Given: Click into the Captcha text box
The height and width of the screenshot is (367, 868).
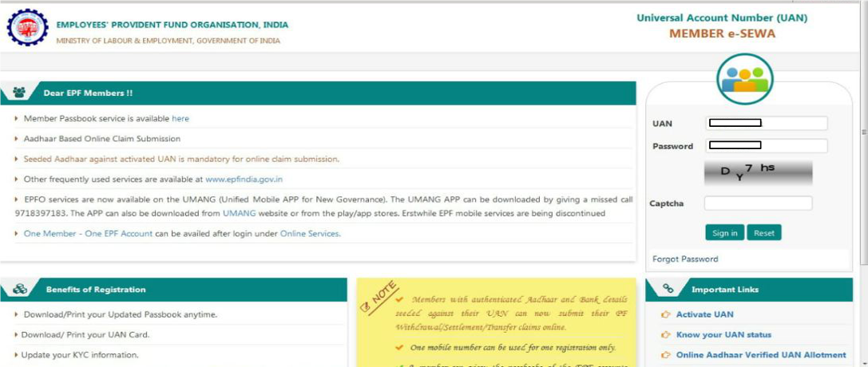Looking at the screenshot, I should (x=758, y=203).
